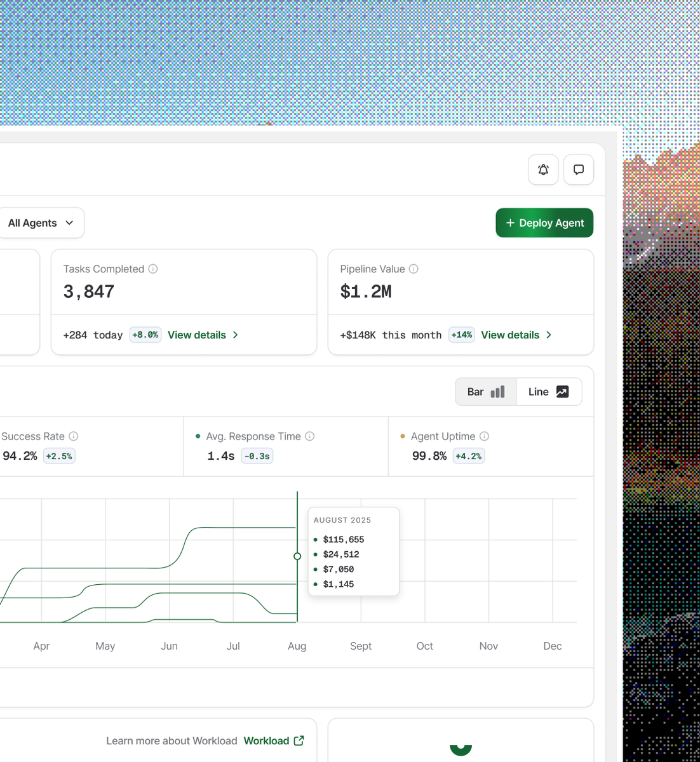Open View details for Pipeline Value

[x=516, y=335]
